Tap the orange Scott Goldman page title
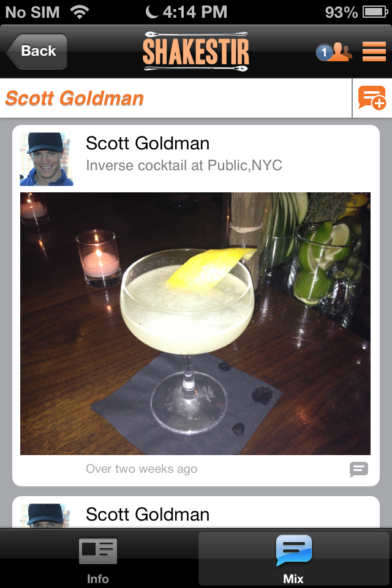392x588 pixels. coord(75,98)
